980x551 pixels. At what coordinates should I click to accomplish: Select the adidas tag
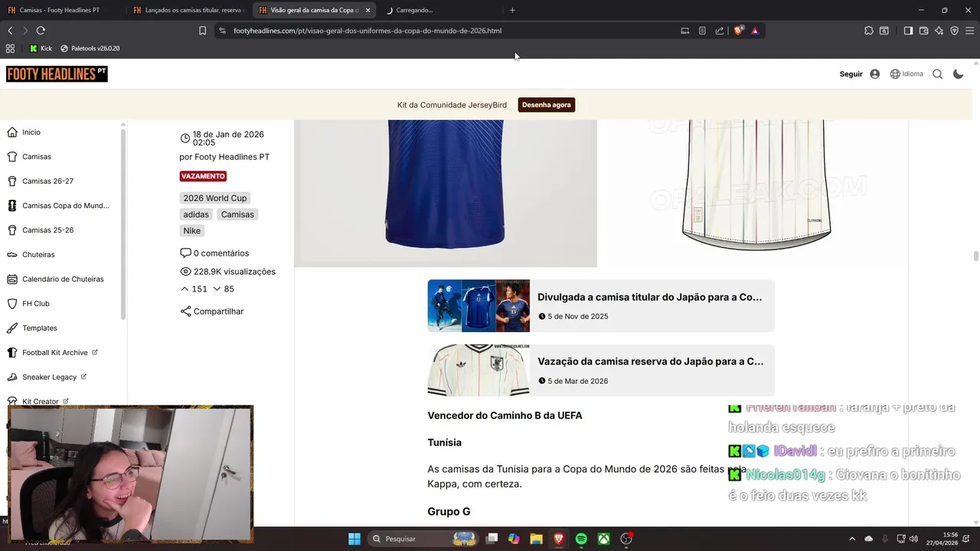click(196, 214)
